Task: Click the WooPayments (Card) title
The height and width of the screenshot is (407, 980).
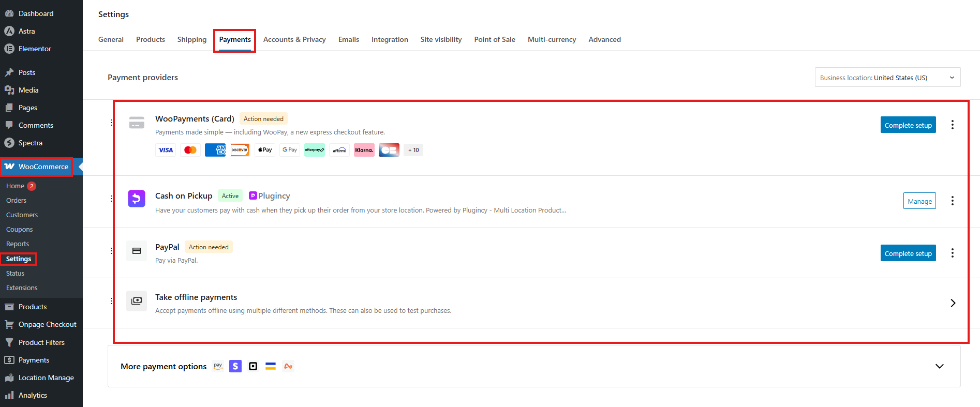Action: [195, 118]
